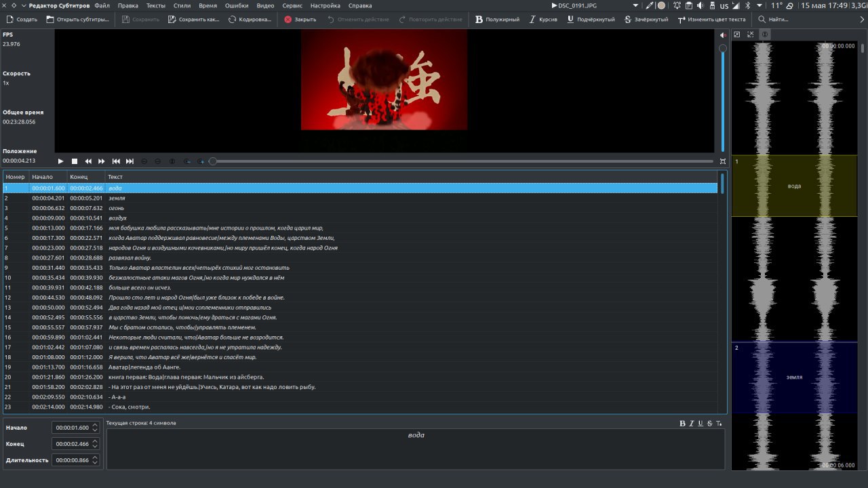Image resolution: width=868 pixels, height=488 pixels.
Task: Click the Текст column header
Action: click(410, 177)
